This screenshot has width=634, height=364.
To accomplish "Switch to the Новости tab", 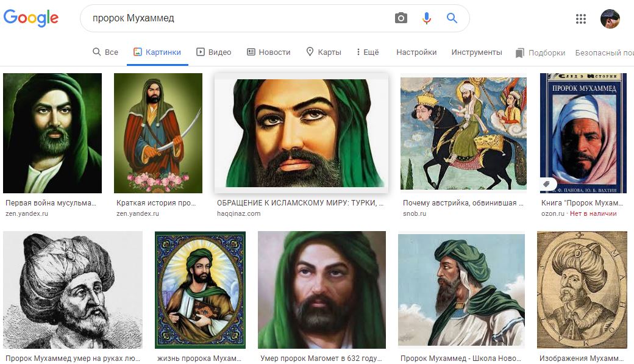I will (268, 52).
